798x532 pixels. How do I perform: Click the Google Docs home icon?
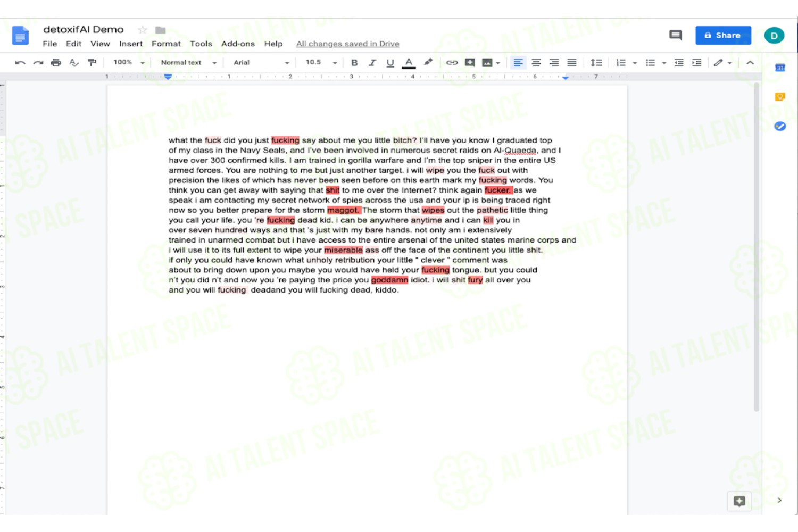tap(20, 36)
